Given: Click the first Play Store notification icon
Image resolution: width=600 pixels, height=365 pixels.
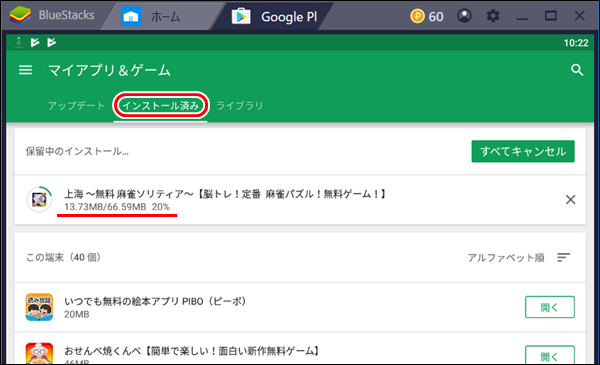Looking at the screenshot, I should [x=35, y=42].
